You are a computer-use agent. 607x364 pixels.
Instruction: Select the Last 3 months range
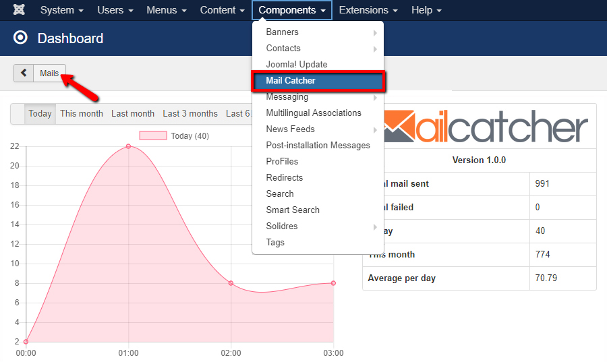(x=190, y=113)
